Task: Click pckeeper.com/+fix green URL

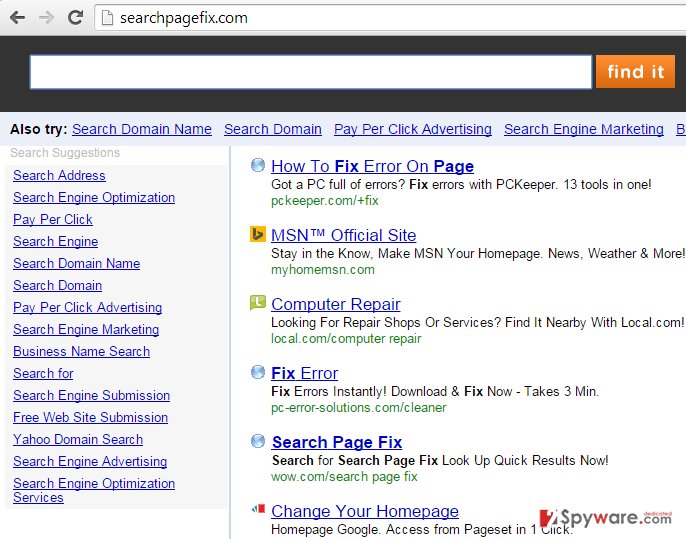Action: (325, 201)
